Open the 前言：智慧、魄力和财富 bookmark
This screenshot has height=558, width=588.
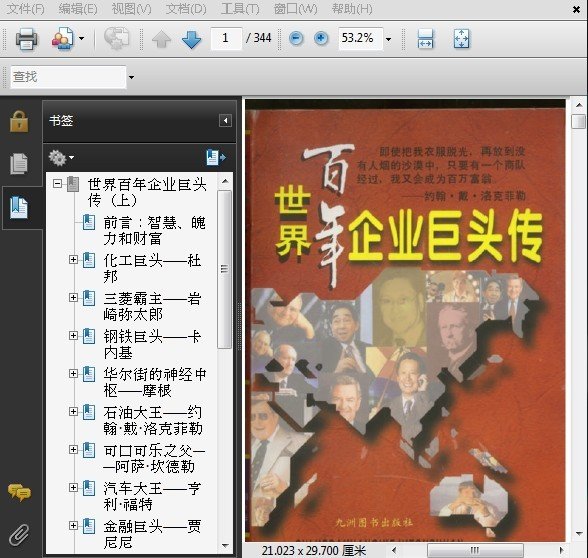pos(154,231)
